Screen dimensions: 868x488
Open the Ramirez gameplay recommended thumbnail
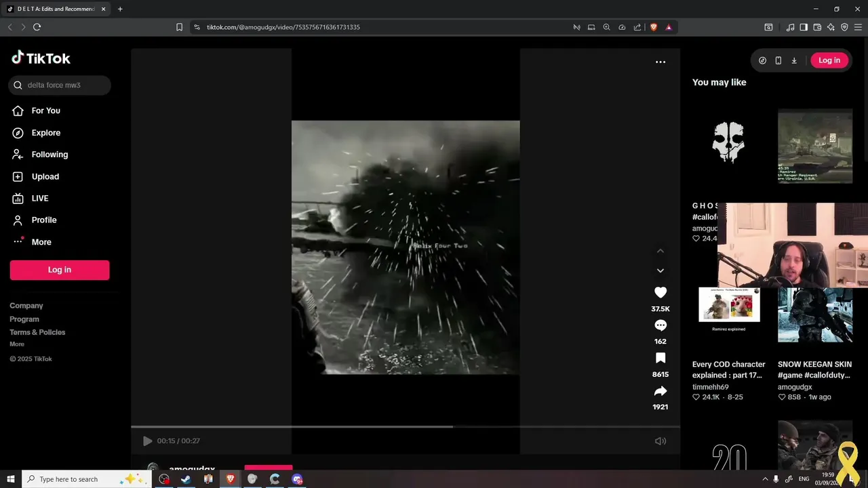coord(815,146)
